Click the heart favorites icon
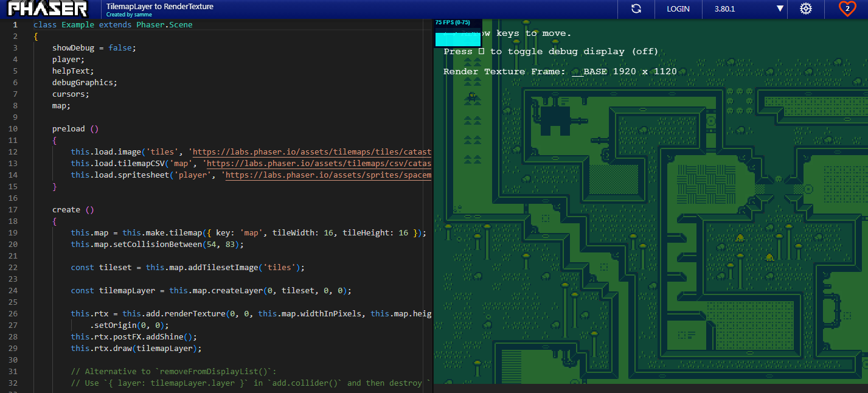 tap(847, 9)
